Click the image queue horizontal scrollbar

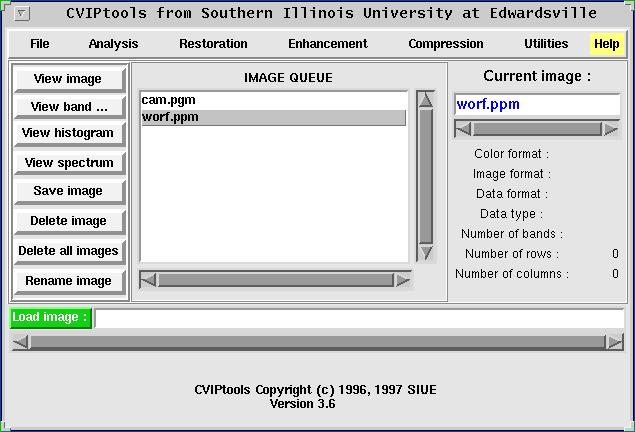tap(275, 280)
